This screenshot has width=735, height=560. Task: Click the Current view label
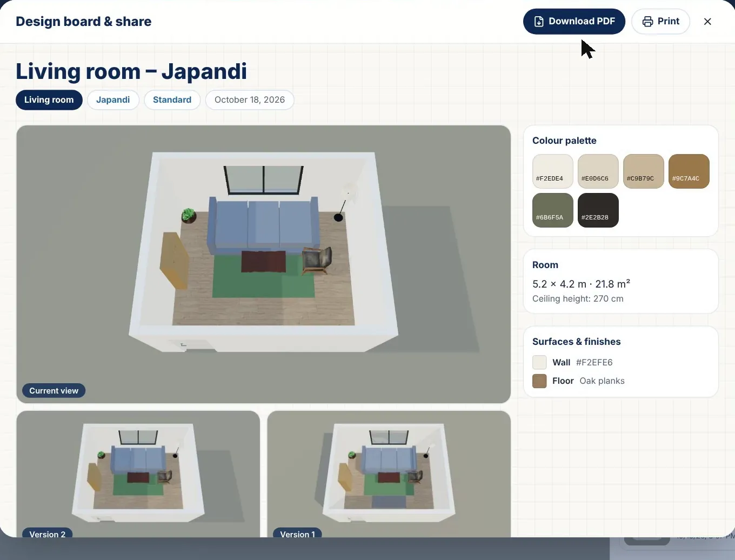54,391
